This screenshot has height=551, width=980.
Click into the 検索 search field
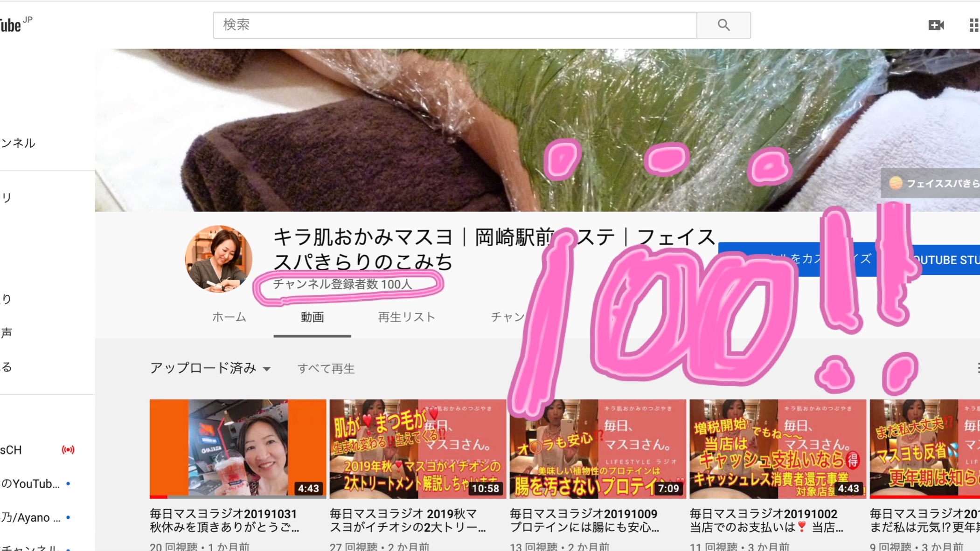click(455, 25)
